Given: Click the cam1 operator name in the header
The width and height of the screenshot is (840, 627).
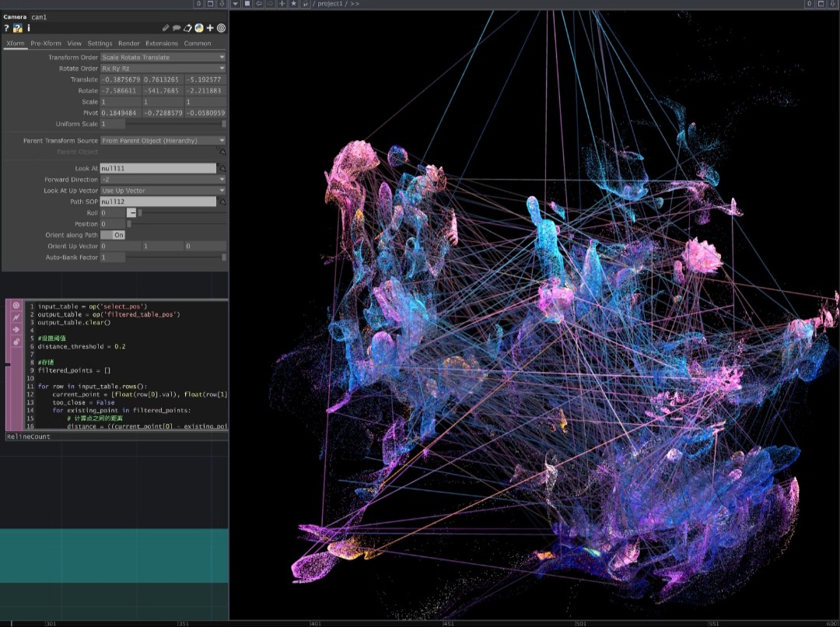Looking at the screenshot, I should coord(39,16).
